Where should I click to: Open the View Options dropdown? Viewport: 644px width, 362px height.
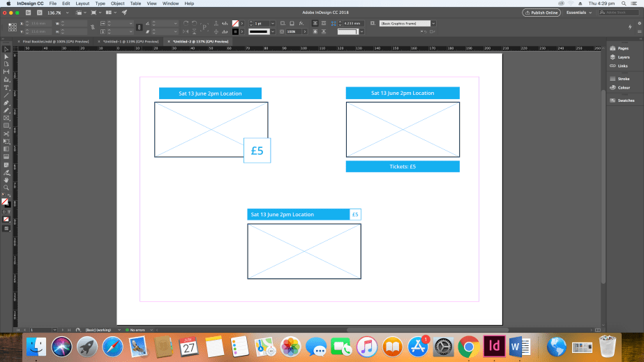(81, 13)
